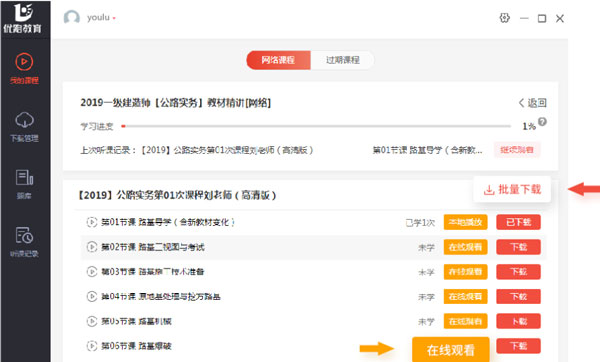Click 在线观看 for 第05节课
This screenshot has width=600, height=362.
click(465, 321)
